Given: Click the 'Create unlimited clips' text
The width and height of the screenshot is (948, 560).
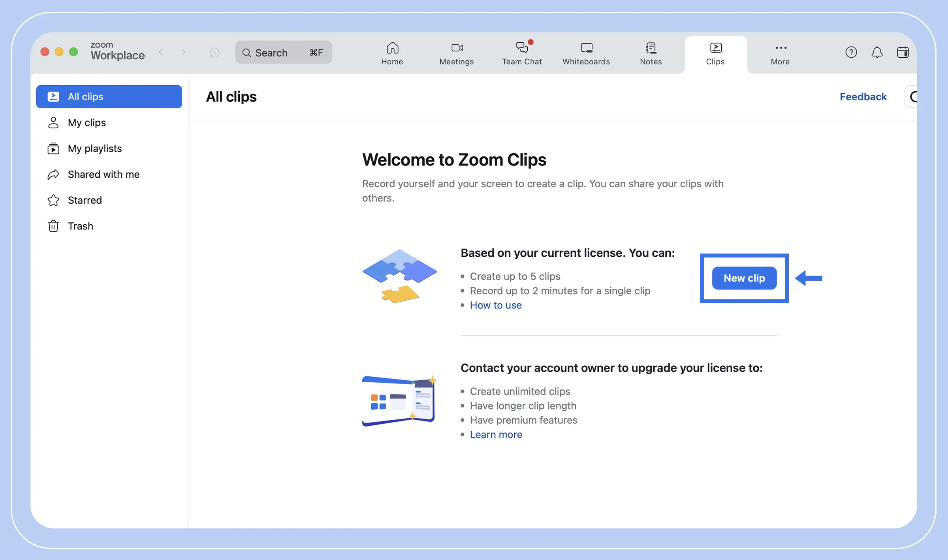Looking at the screenshot, I should [x=520, y=391].
